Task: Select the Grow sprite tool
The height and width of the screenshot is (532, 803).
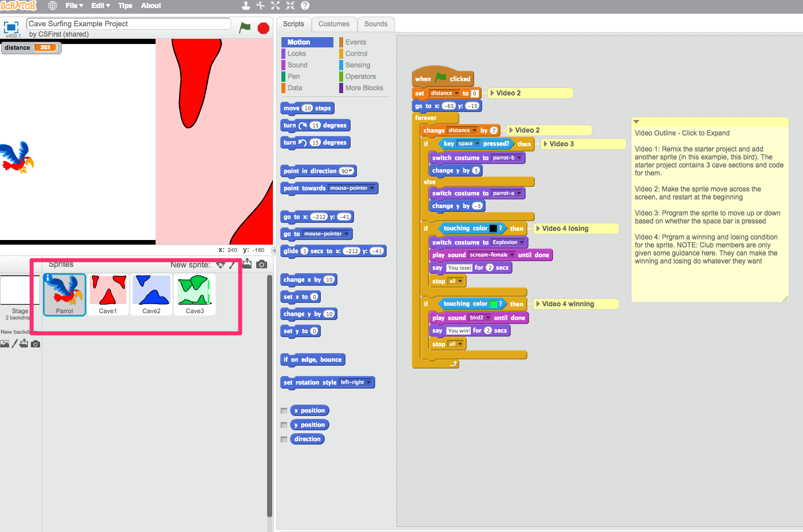Action: click(276, 6)
